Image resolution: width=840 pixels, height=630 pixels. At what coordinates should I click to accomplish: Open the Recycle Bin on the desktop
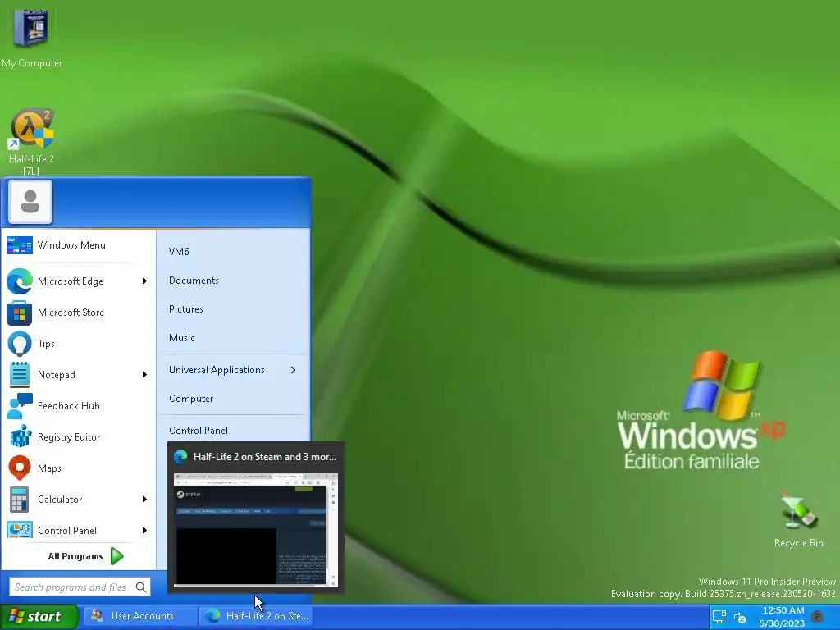[798, 519]
